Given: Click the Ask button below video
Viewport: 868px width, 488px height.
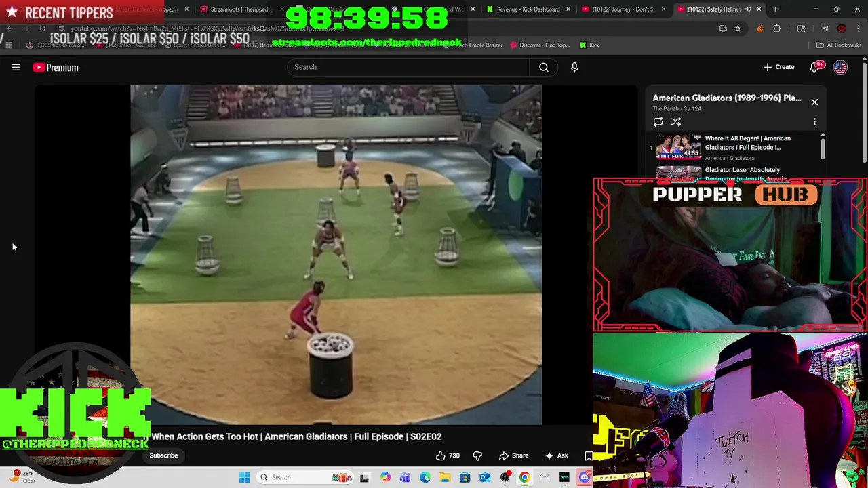Looking at the screenshot, I should tap(556, 455).
